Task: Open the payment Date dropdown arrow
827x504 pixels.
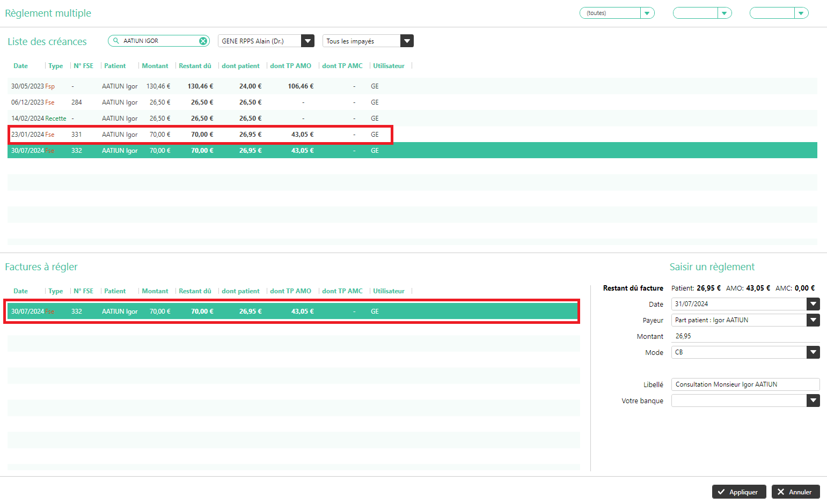Action: (813, 304)
